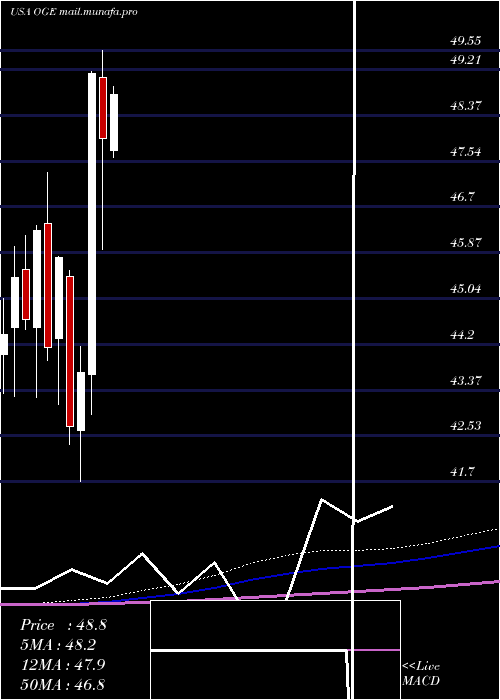Select the tallest white candlestick body
This screenshot has width=500, height=700.
[92, 224]
